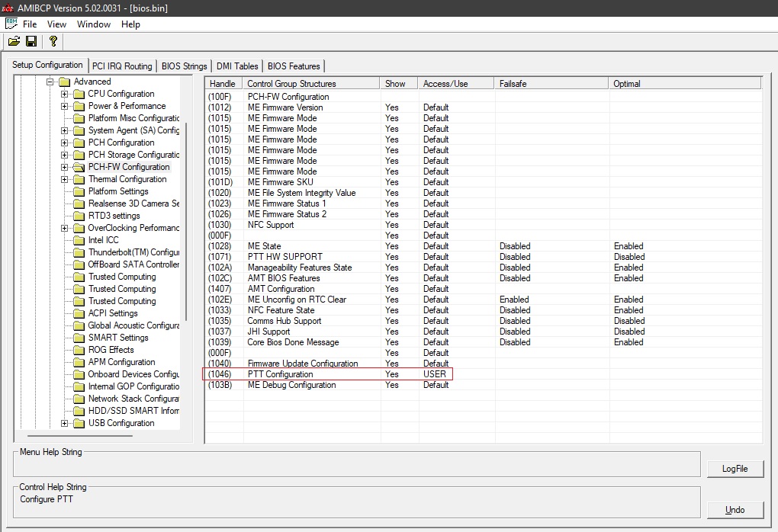Click the Save floppy disk toolbar icon

[31, 42]
